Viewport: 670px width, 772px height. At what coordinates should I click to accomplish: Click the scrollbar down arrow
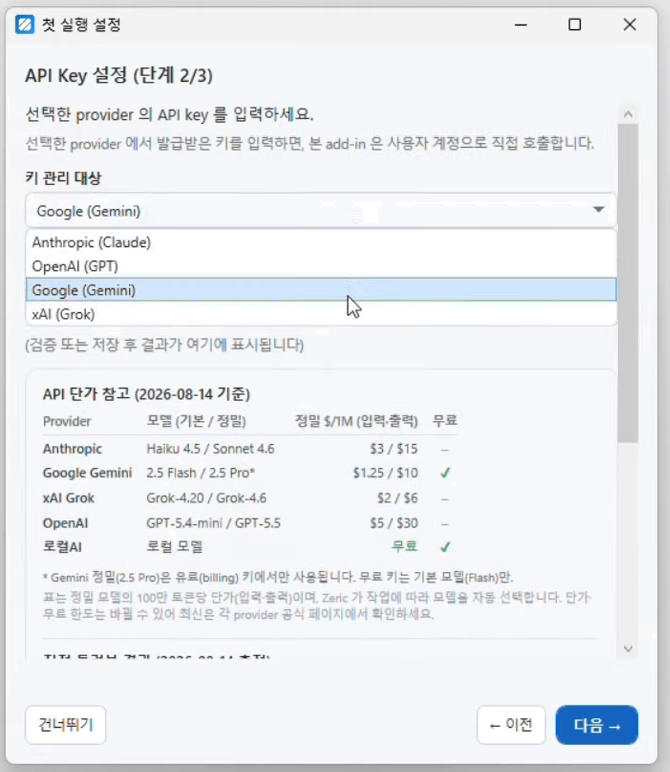point(628,649)
